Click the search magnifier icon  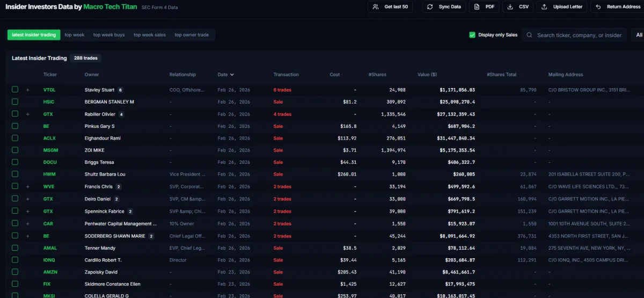coord(530,35)
